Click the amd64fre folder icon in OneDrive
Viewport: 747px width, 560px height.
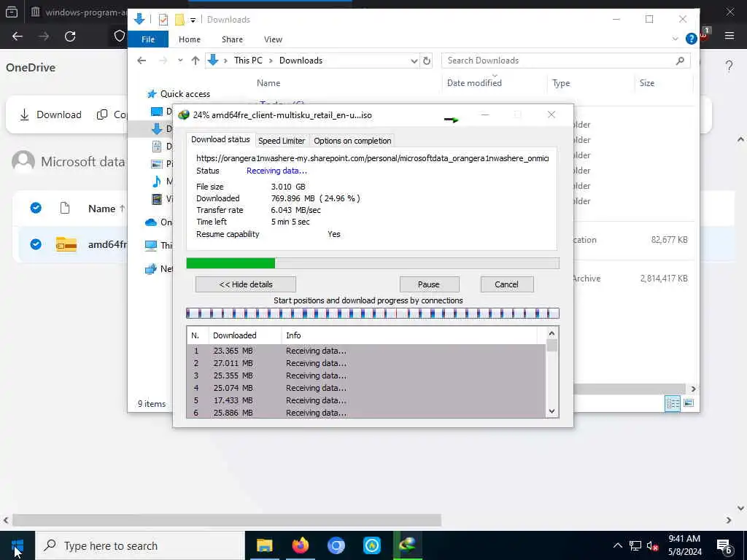tap(66, 244)
